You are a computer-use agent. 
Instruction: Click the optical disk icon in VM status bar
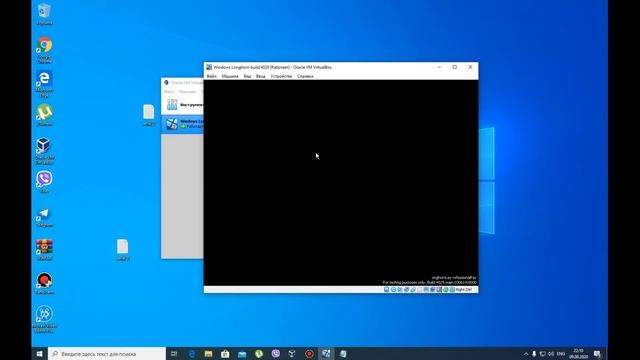pyautogui.click(x=393, y=289)
